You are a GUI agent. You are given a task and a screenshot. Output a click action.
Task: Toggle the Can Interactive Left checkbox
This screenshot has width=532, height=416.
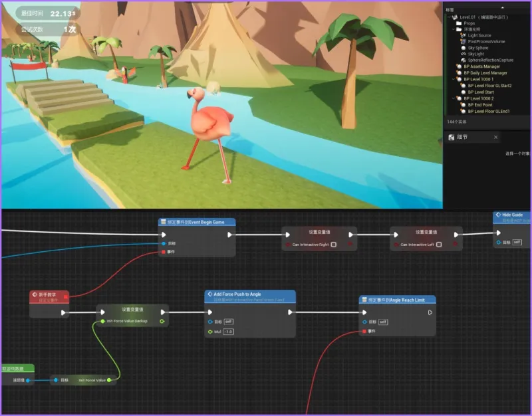click(439, 245)
